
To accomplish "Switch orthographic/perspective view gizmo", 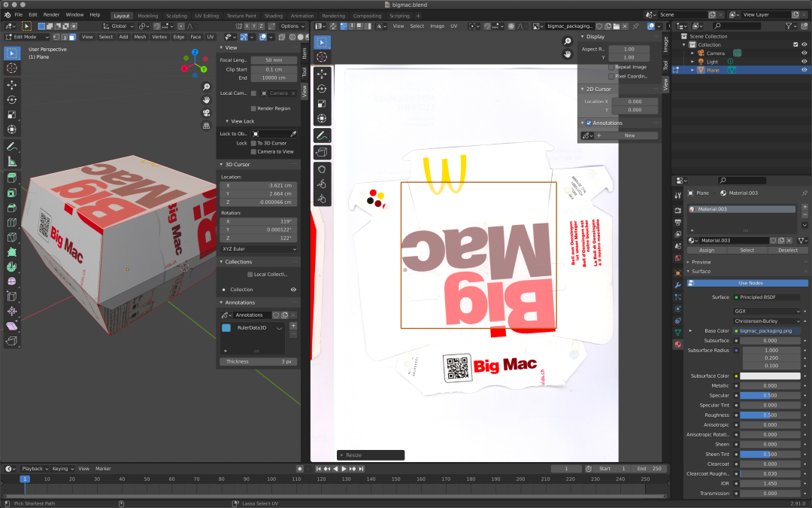I will click(206, 126).
